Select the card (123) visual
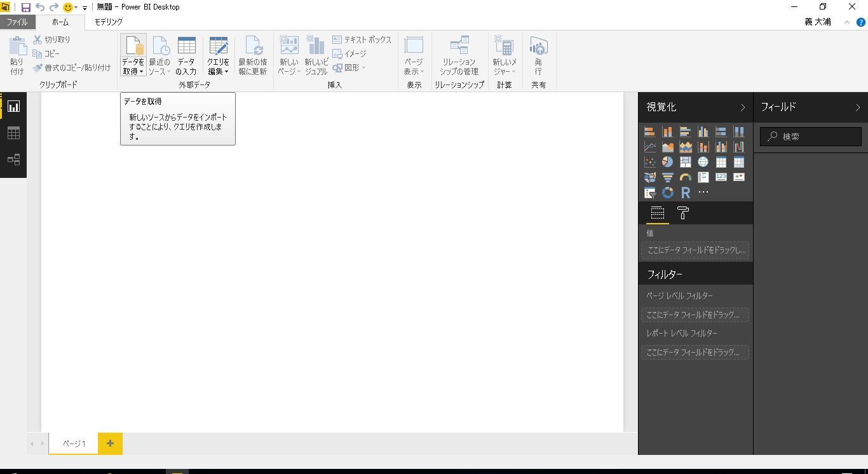The image size is (868, 474). coord(721,177)
